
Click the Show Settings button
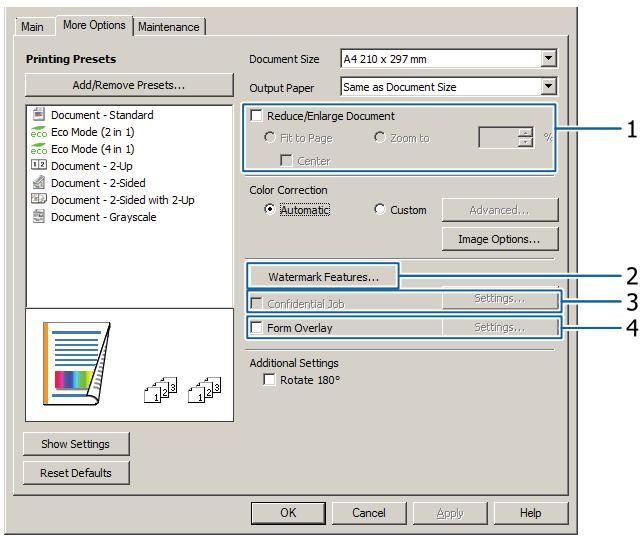click(76, 444)
